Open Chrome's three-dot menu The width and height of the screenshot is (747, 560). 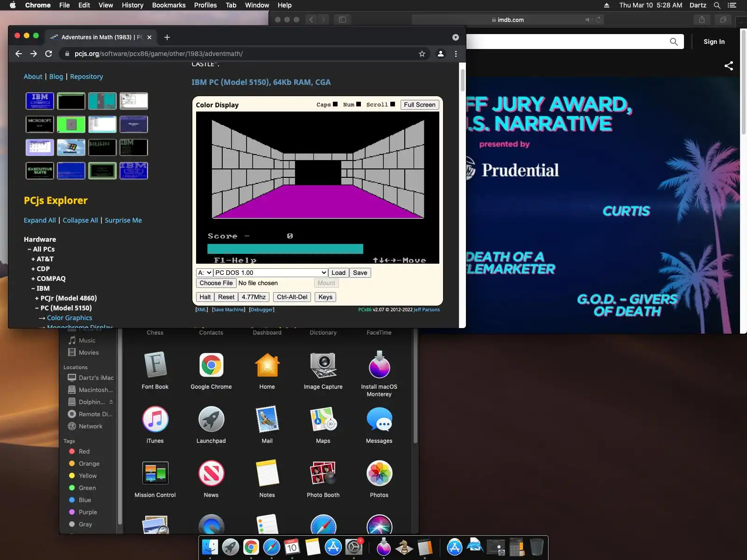(x=456, y=54)
